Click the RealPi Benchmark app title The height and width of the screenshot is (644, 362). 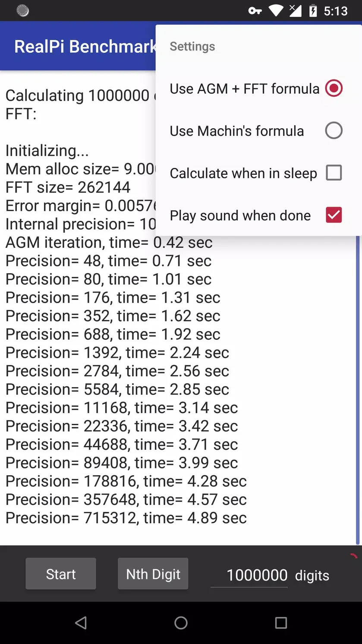[85, 46]
